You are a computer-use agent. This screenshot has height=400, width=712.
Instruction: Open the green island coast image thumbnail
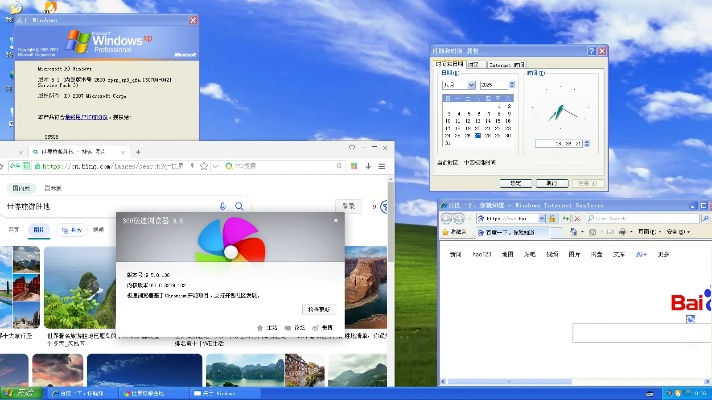point(80,287)
